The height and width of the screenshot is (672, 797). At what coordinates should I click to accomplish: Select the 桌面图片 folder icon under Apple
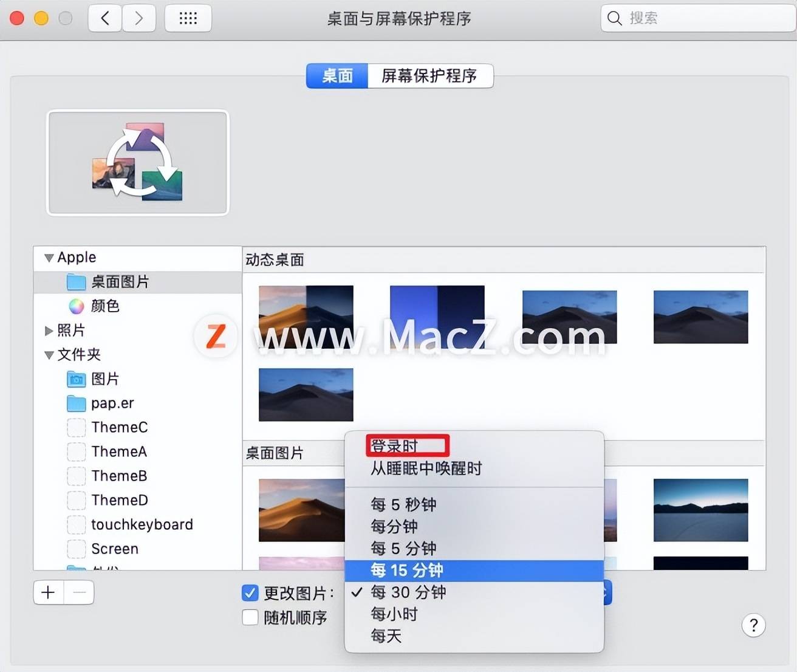76,281
